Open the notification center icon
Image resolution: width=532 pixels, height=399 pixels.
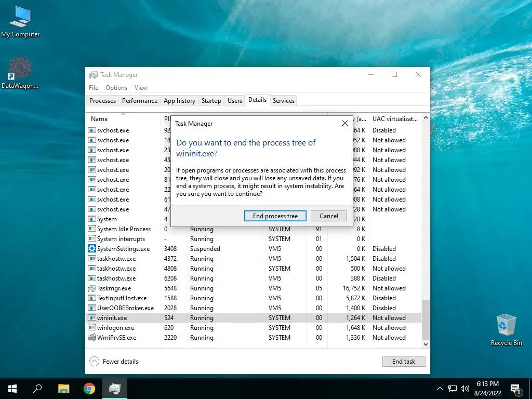click(515, 389)
